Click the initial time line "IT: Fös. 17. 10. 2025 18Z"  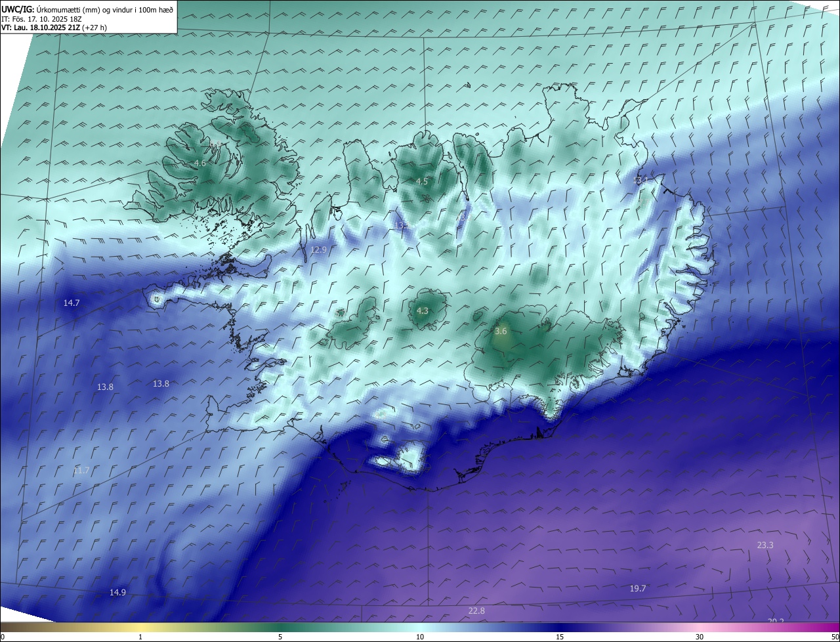(x=41, y=19)
